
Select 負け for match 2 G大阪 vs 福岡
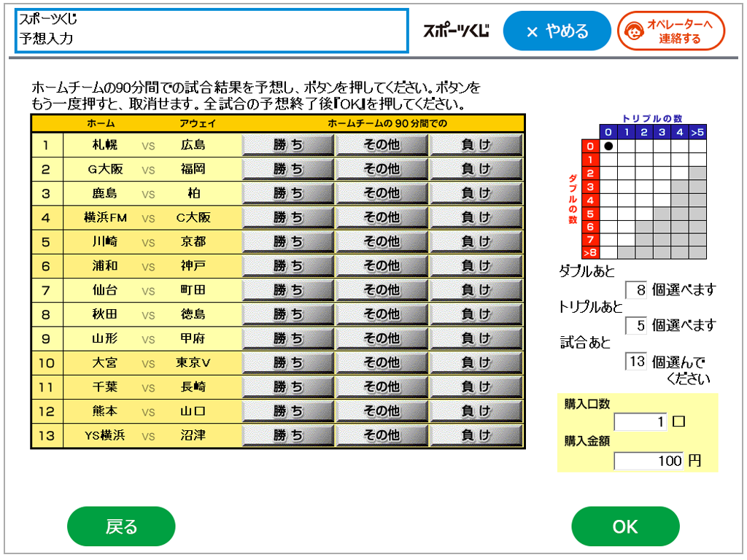[476, 169]
